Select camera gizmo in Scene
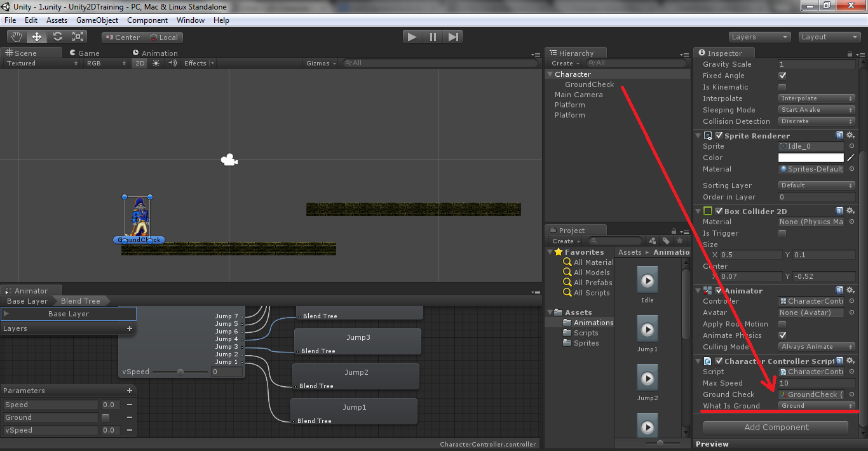The height and width of the screenshot is (451, 868). coord(229,160)
